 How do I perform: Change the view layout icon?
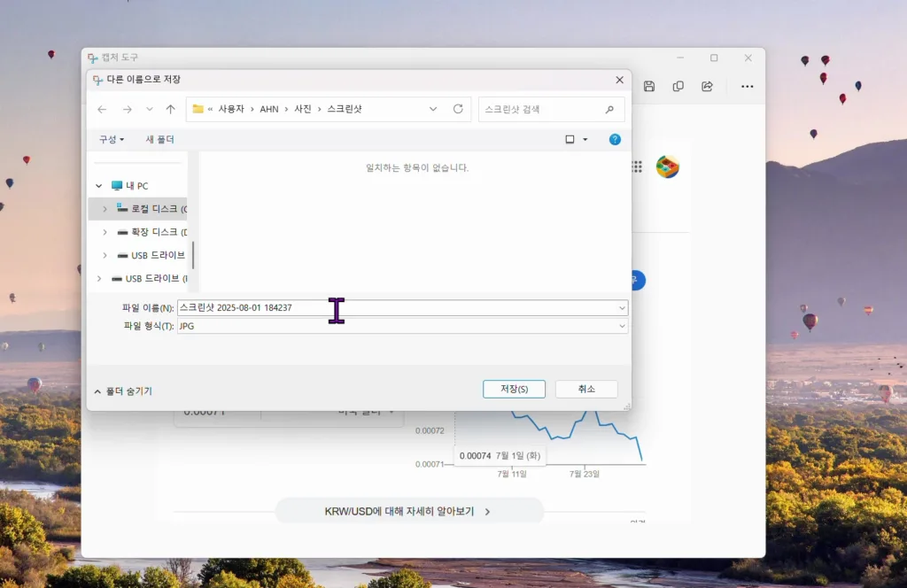click(570, 139)
